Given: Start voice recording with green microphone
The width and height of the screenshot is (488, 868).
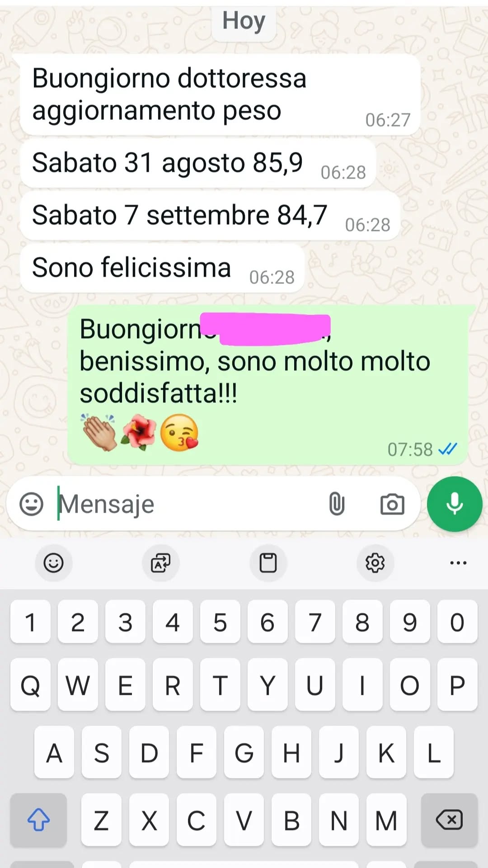Looking at the screenshot, I should (455, 504).
